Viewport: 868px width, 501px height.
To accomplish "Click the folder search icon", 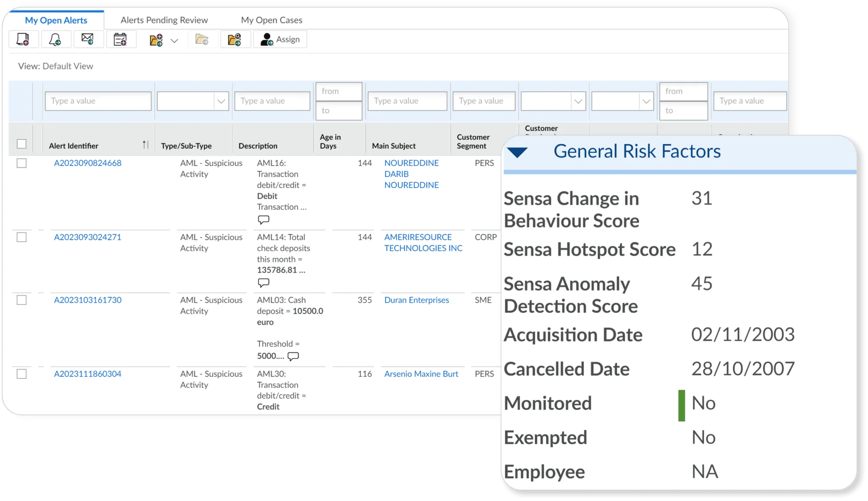I will tap(235, 39).
